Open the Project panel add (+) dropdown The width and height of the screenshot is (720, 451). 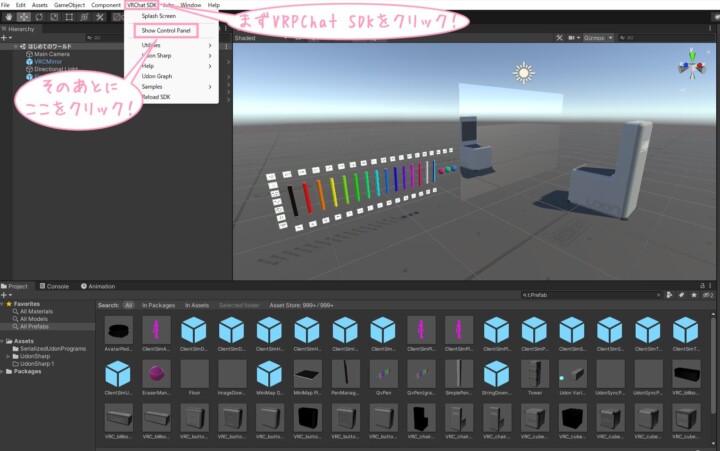(x=6, y=295)
